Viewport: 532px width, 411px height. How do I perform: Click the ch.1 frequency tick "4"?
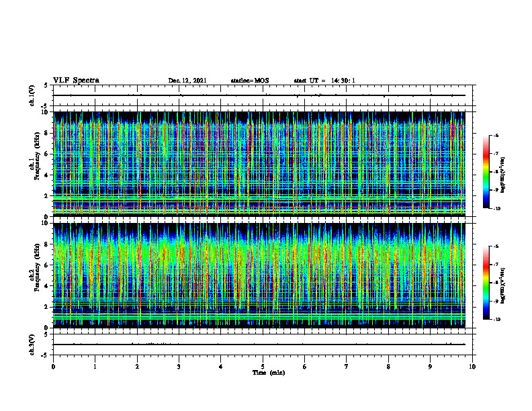pyautogui.click(x=47, y=175)
